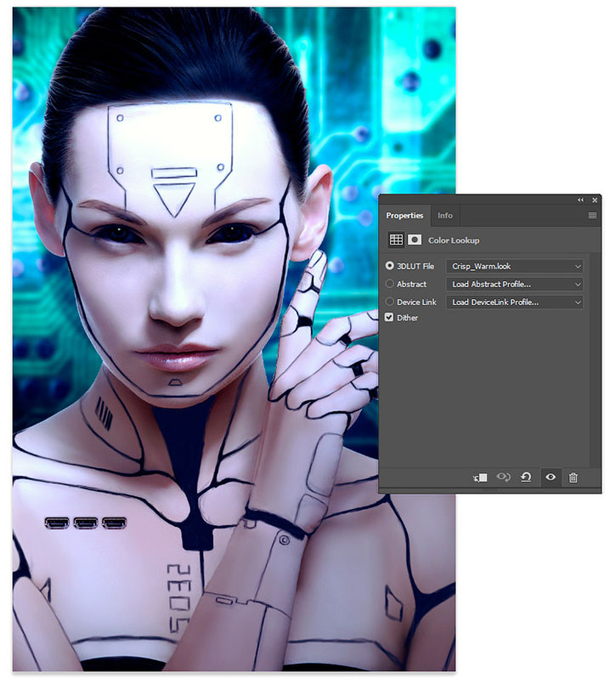This screenshot has height=684, width=616.
Task: Click the Properties panel vertical scrollbar
Action: pyautogui.click(x=595, y=360)
